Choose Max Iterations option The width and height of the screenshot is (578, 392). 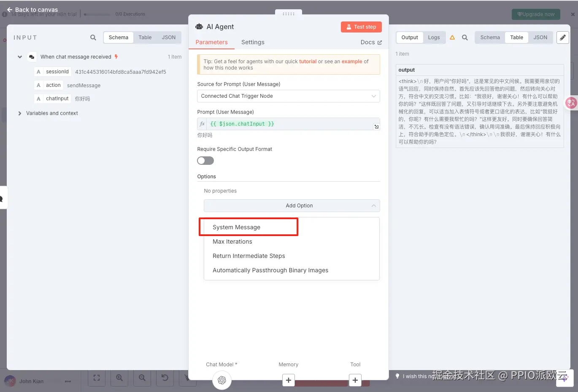[292, 242]
